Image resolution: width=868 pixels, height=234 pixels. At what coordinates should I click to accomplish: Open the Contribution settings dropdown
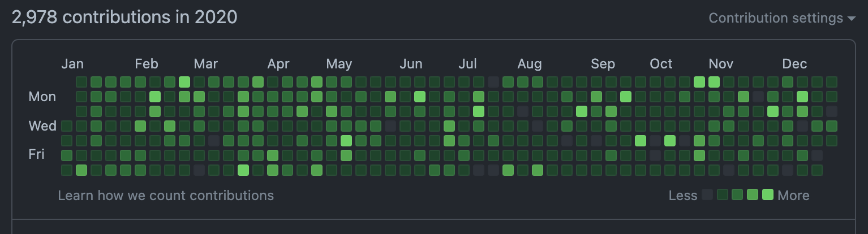(x=782, y=18)
